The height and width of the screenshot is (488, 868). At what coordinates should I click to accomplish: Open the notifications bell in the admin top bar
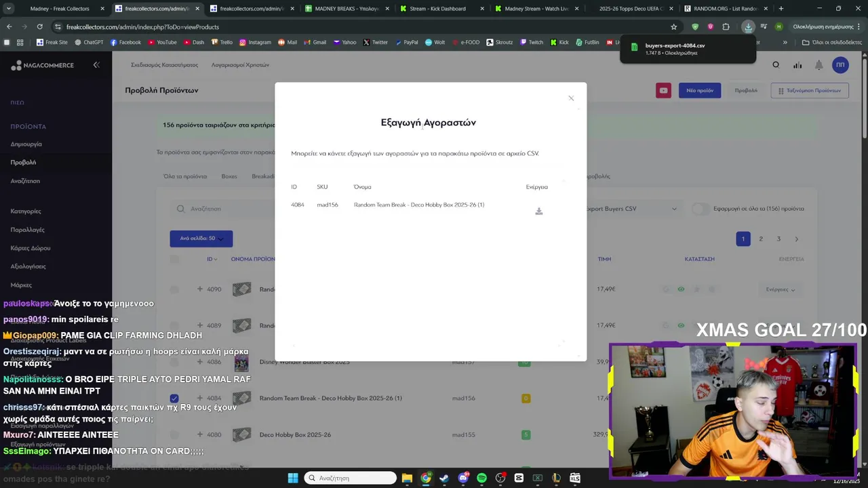819,65
